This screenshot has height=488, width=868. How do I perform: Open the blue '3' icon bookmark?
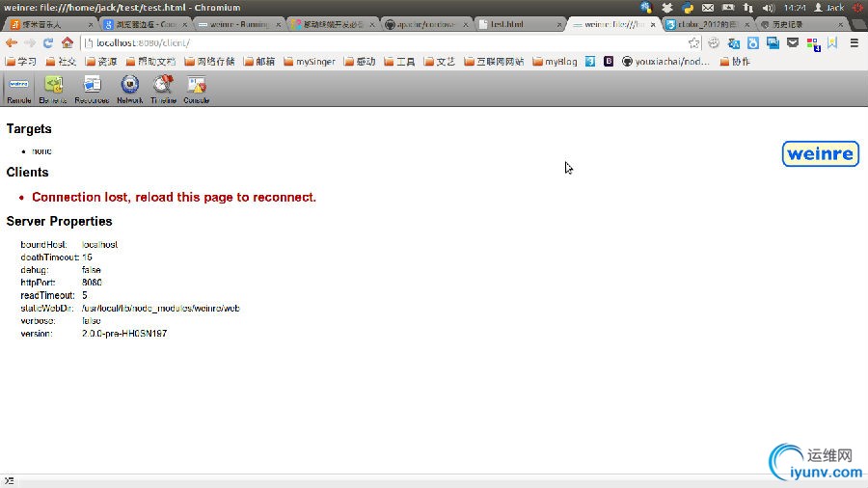pos(590,62)
